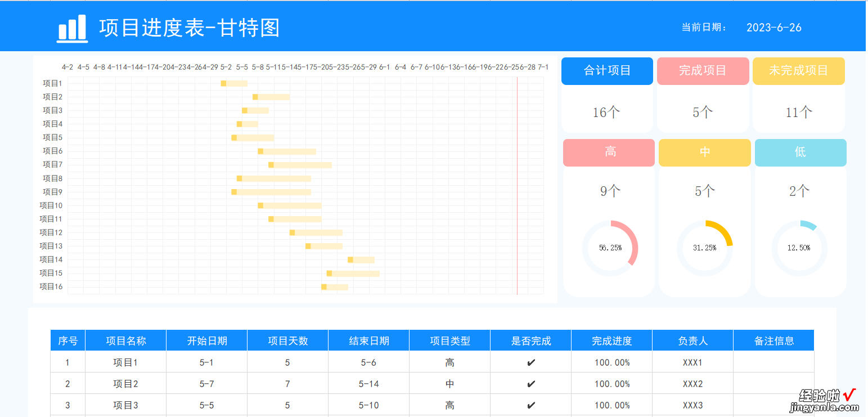This screenshot has width=868, height=417.
Task: Click the 项目2 Gantt bar
Action: 271,97
